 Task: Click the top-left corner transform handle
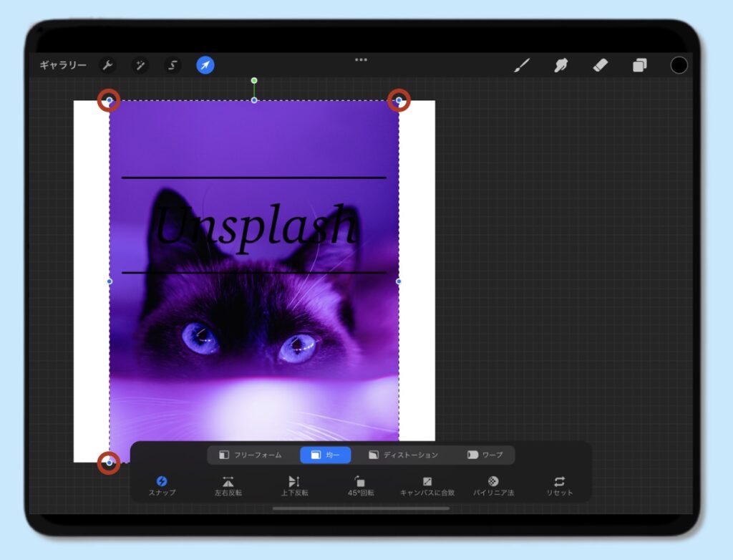pyautogui.click(x=110, y=100)
